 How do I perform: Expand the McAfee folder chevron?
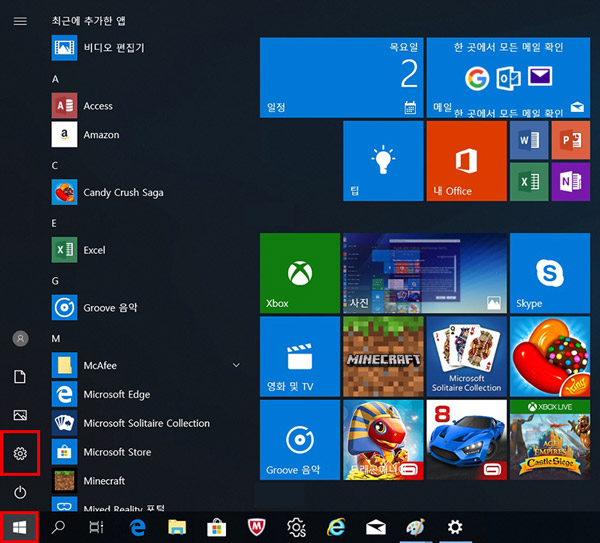[237, 366]
